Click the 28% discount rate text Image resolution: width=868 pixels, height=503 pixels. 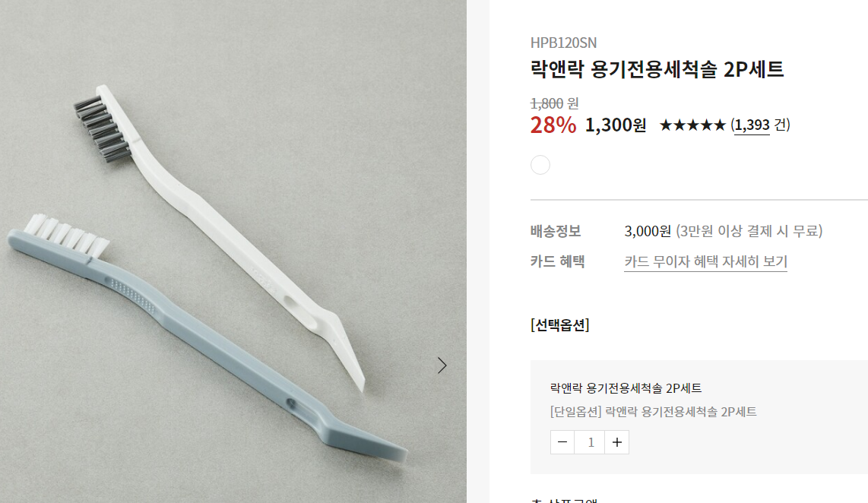click(553, 125)
